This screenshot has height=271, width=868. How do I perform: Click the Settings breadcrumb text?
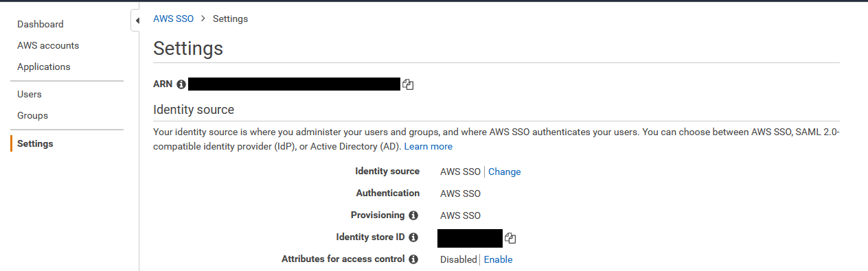coord(230,19)
